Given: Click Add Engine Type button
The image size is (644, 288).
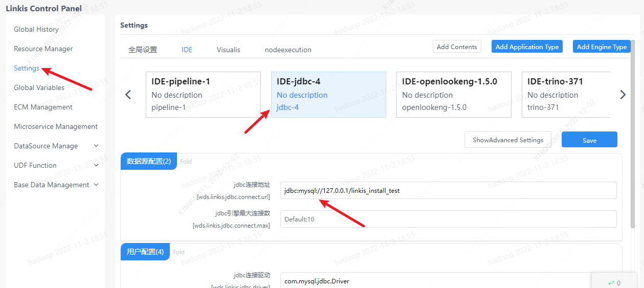Looking at the screenshot, I should pos(602,47).
